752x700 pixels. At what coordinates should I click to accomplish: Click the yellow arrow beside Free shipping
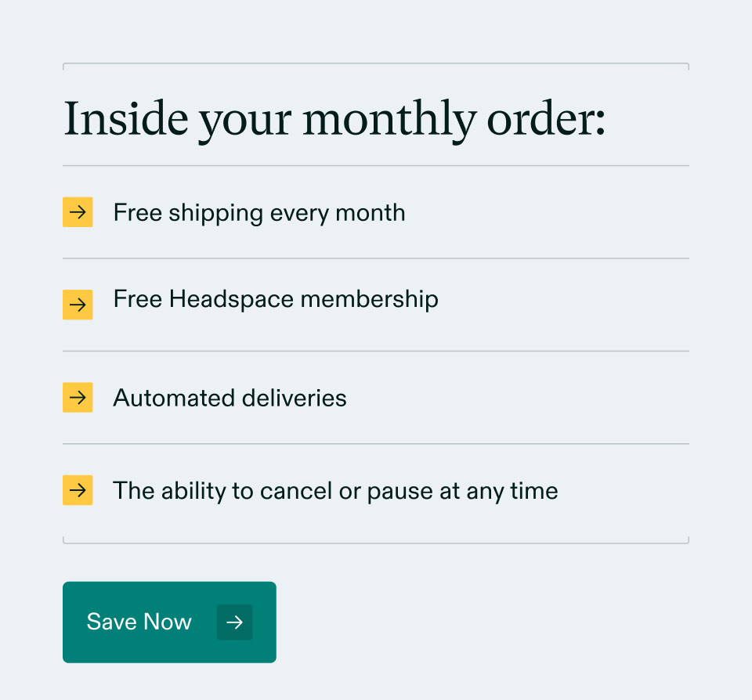pyautogui.click(x=78, y=212)
